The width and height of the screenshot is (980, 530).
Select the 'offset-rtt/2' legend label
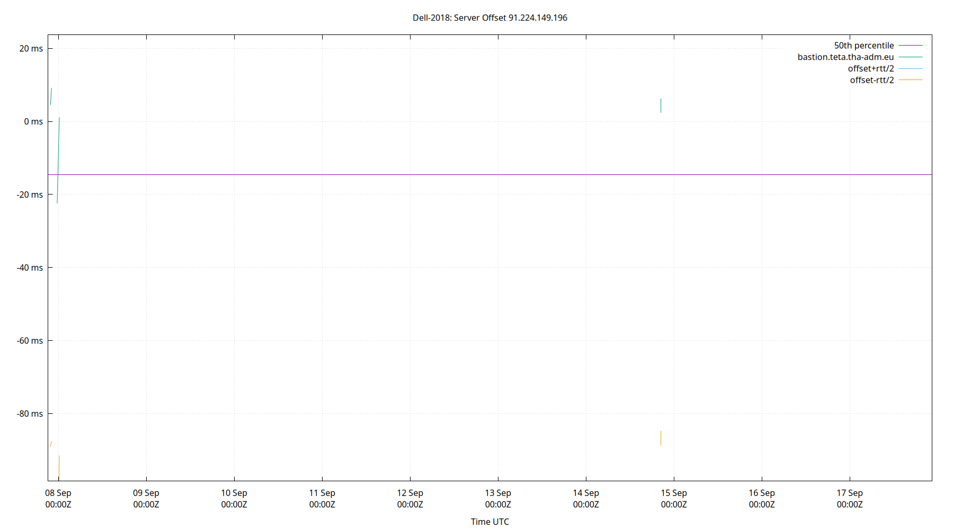pos(872,80)
